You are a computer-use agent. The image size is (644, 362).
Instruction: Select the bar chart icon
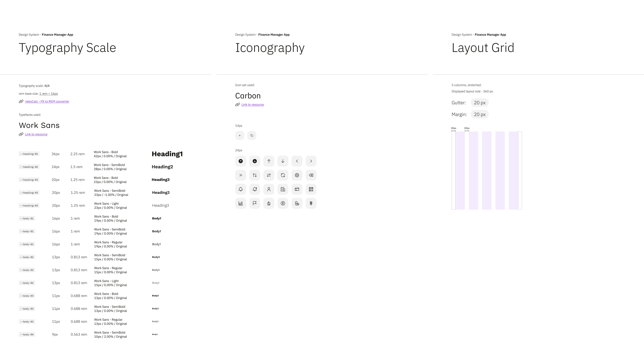pyautogui.click(x=240, y=203)
